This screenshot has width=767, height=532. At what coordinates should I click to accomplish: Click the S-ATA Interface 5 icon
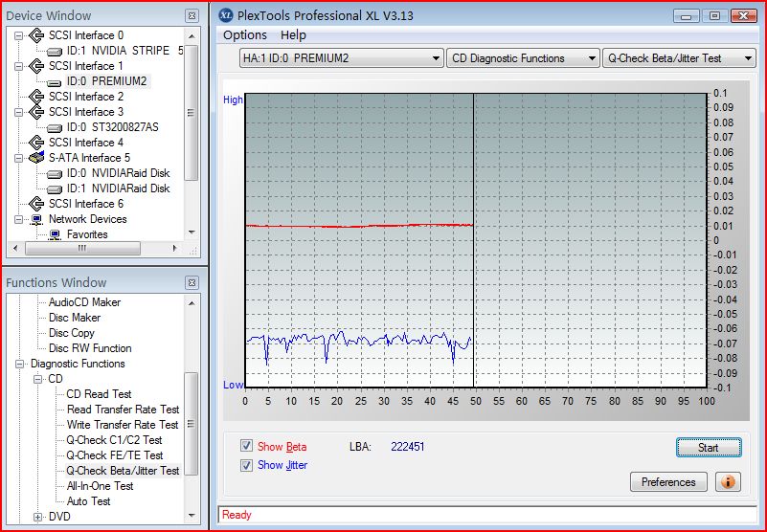tap(36, 158)
